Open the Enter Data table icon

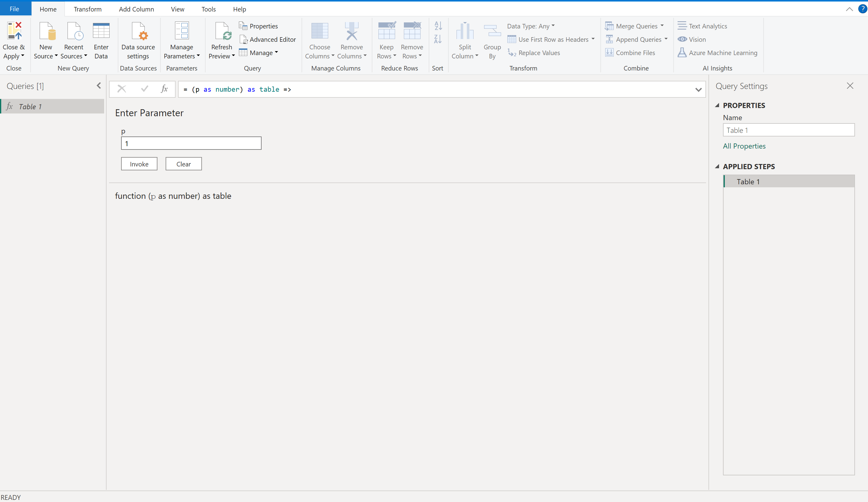(101, 31)
